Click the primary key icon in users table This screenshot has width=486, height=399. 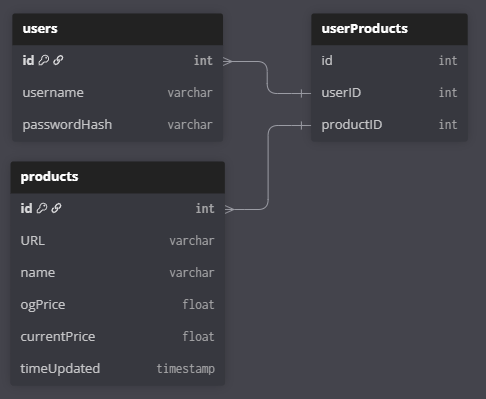click(x=44, y=60)
